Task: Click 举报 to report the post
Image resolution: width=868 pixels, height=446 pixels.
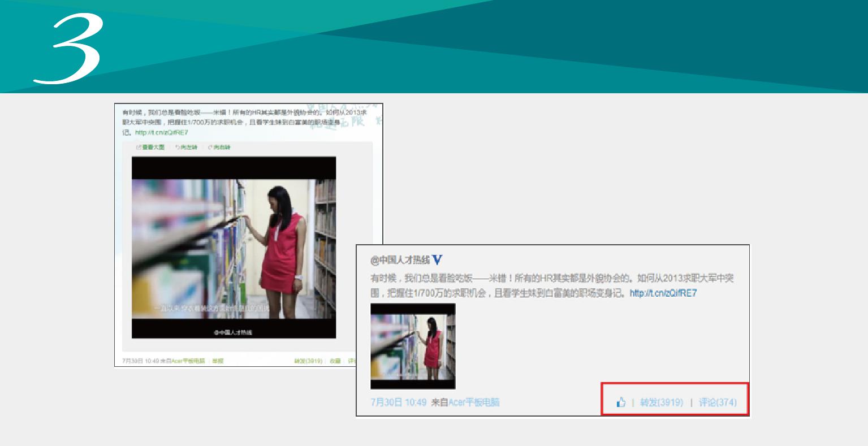Action: pos(218,361)
